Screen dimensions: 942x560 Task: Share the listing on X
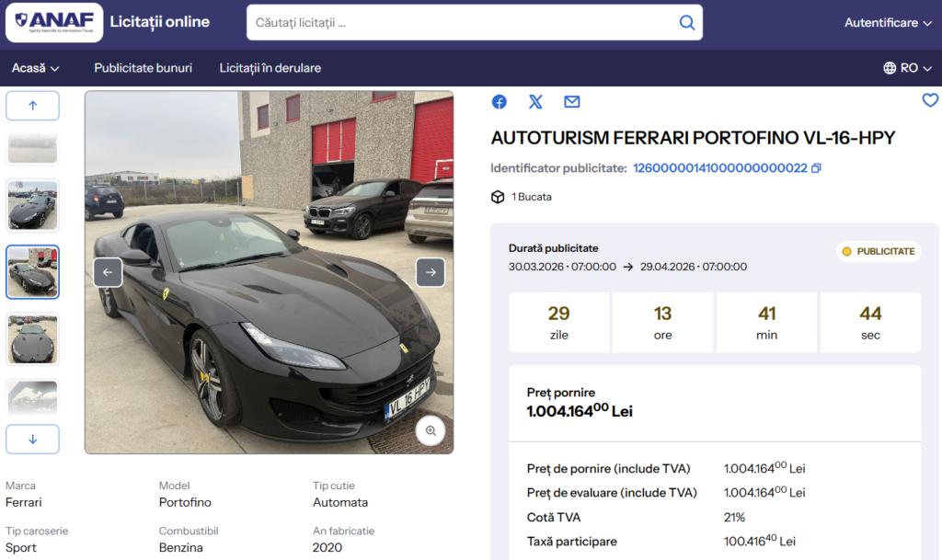coord(535,102)
